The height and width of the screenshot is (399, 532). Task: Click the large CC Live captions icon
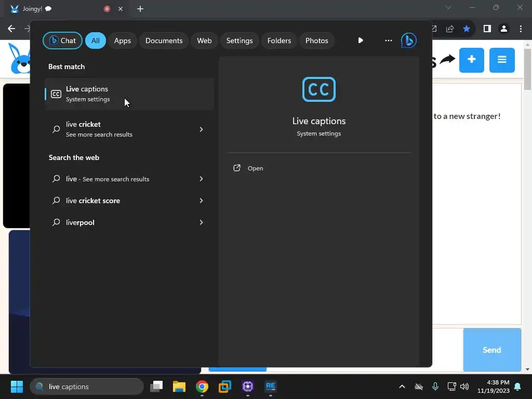(319, 89)
